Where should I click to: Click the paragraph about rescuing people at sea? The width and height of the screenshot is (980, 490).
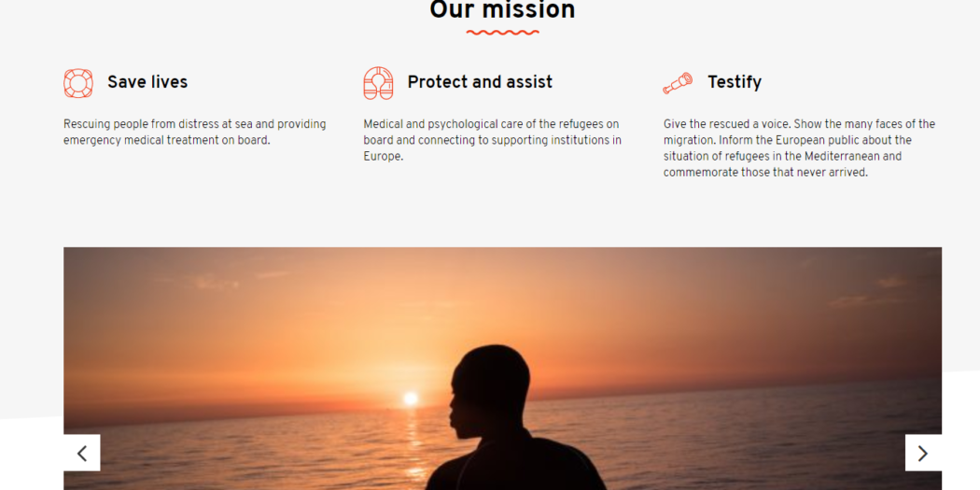195,132
